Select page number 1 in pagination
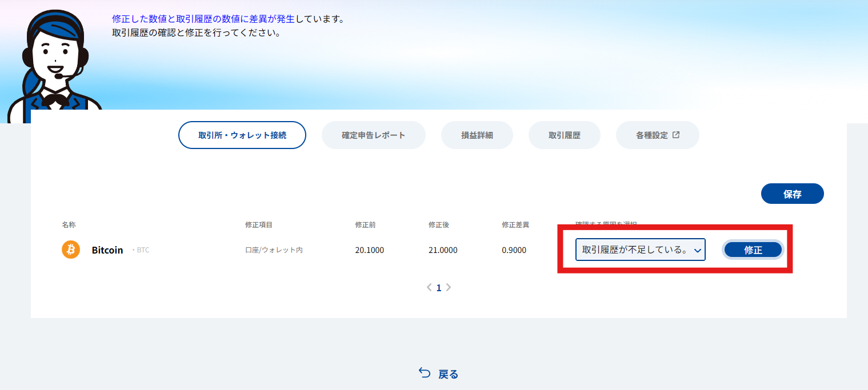Viewport: 868px width, 390px height. tap(439, 288)
